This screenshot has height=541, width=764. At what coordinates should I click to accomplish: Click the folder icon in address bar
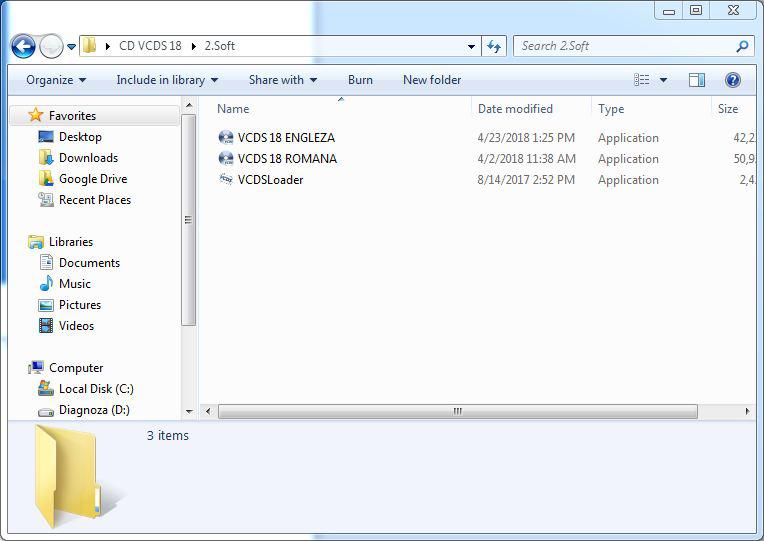tap(89, 45)
